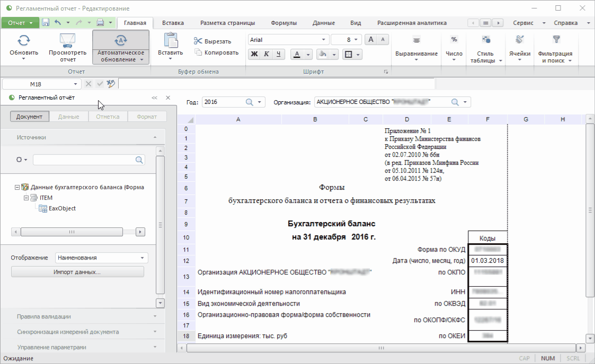Switch to the Формулы ribbon tab
Viewport: 595px width, 364px height.
click(283, 23)
